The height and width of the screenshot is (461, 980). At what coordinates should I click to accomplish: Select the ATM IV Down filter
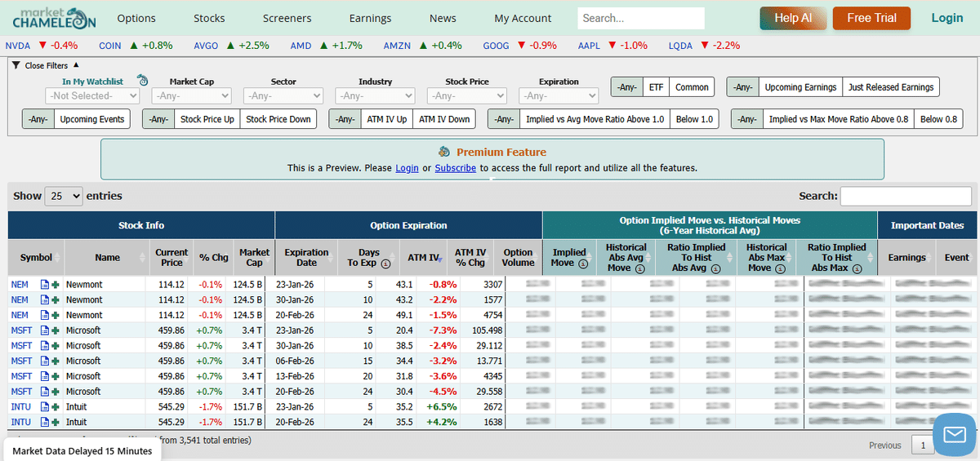tap(444, 119)
